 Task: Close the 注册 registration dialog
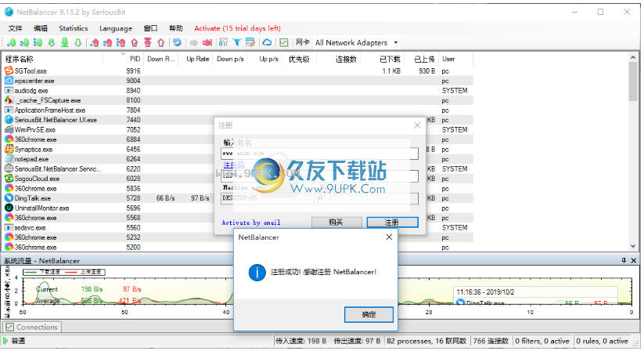(x=417, y=125)
